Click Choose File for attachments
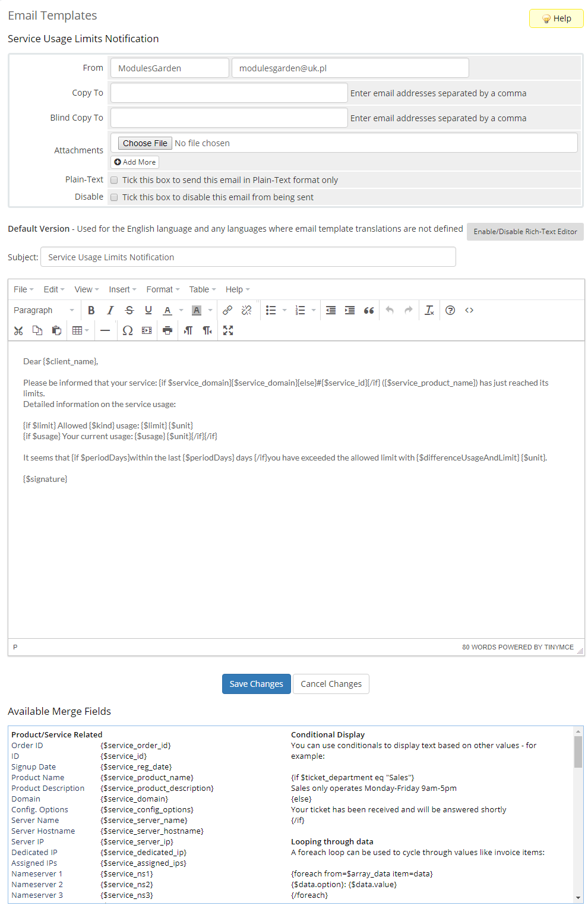 click(145, 143)
